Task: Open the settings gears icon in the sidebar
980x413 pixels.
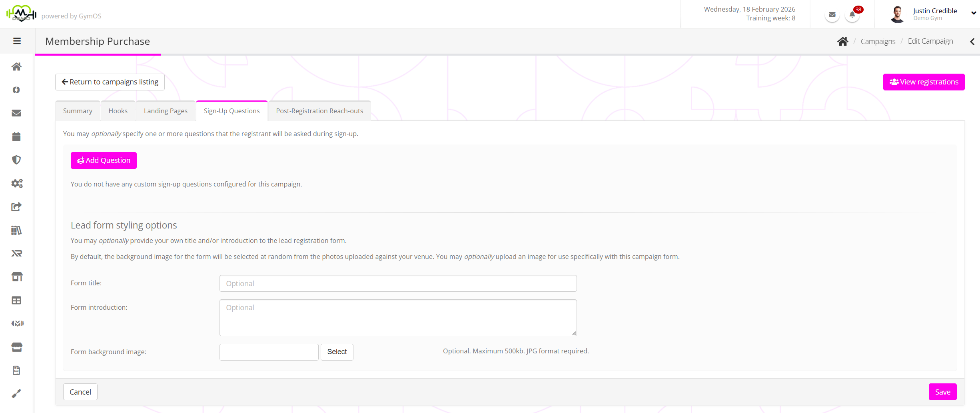Action: point(17,183)
